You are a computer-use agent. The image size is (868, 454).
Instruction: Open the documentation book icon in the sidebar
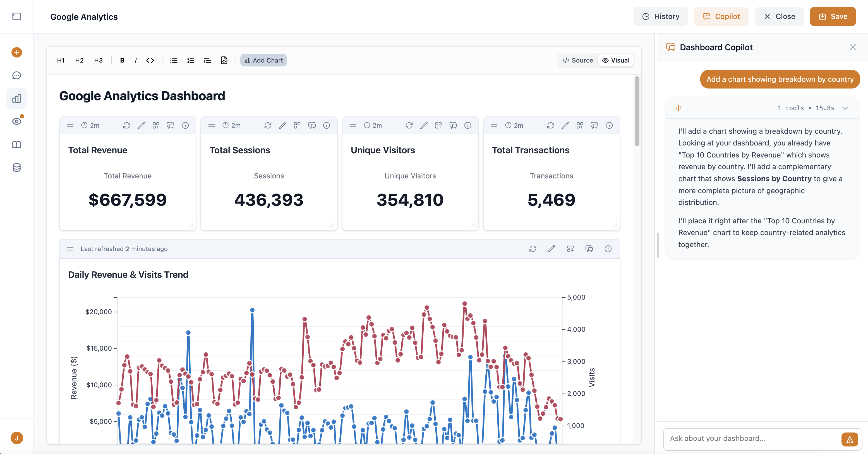coord(16,145)
